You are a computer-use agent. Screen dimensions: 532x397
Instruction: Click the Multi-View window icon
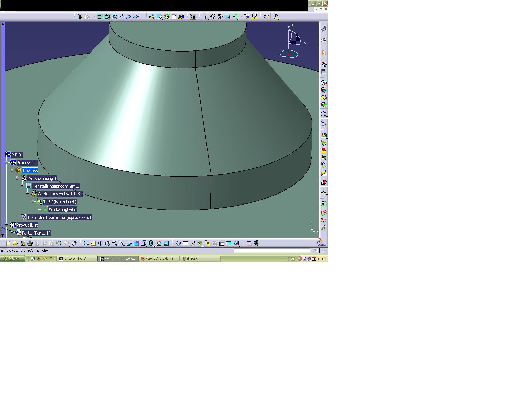point(136,243)
